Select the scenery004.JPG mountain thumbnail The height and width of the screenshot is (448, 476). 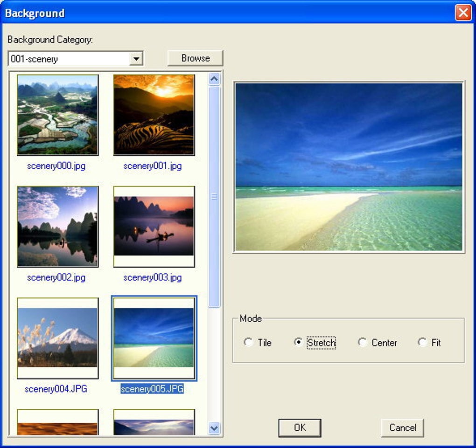click(x=58, y=338)
